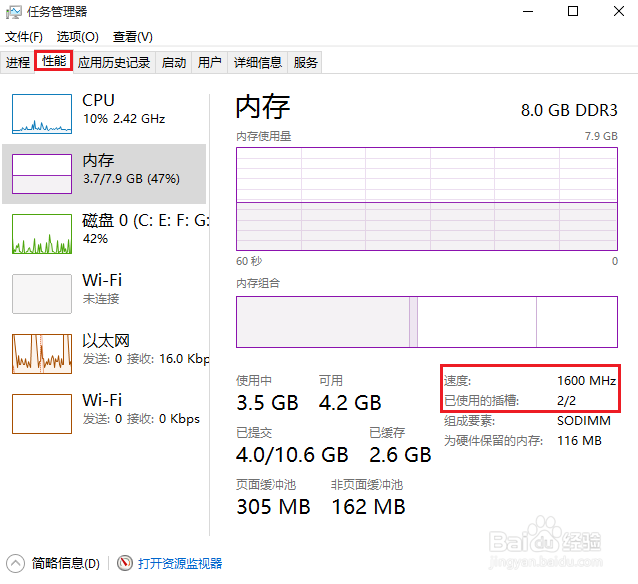Select the 磁盘 0 (C: E: F: G:) entry
Viewport: 638px width, 584px height.
[104, 234]
